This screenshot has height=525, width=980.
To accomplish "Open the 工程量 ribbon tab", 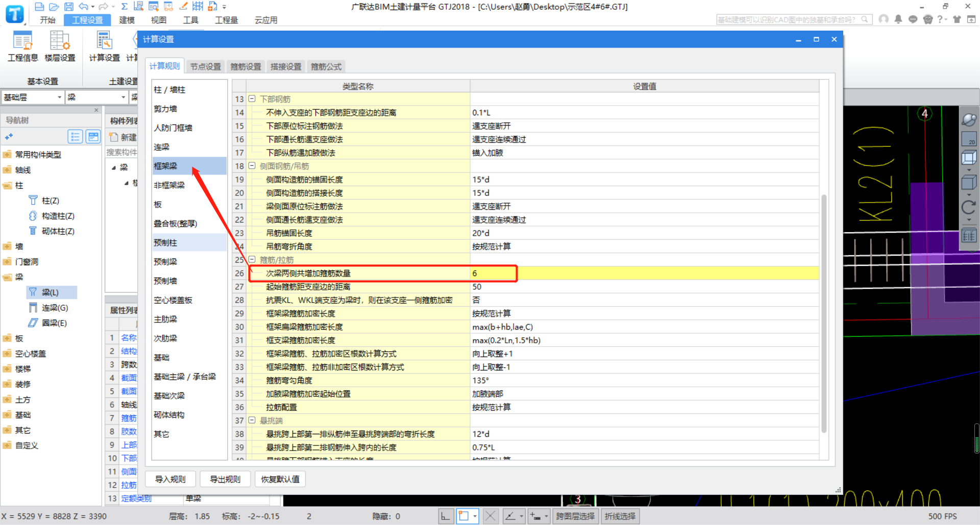I will [x=227, y=20].
